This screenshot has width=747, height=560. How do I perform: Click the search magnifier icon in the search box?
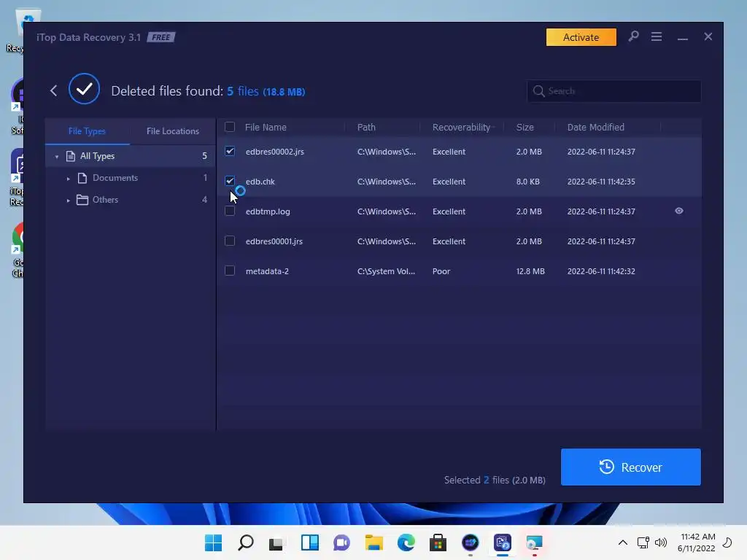click(539, 91)
